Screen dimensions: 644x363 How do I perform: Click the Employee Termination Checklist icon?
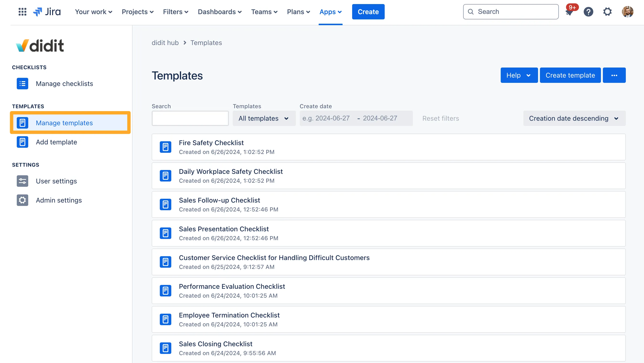point(166,320)
